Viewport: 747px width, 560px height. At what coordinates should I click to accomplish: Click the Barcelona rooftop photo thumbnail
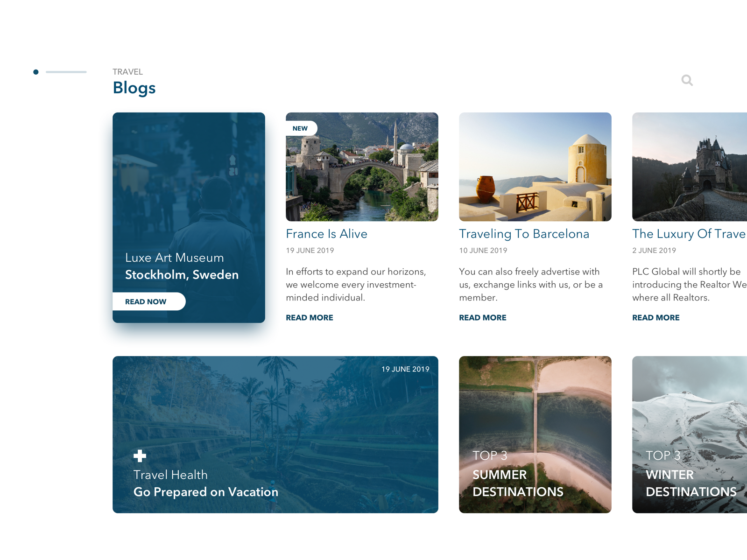535,167
